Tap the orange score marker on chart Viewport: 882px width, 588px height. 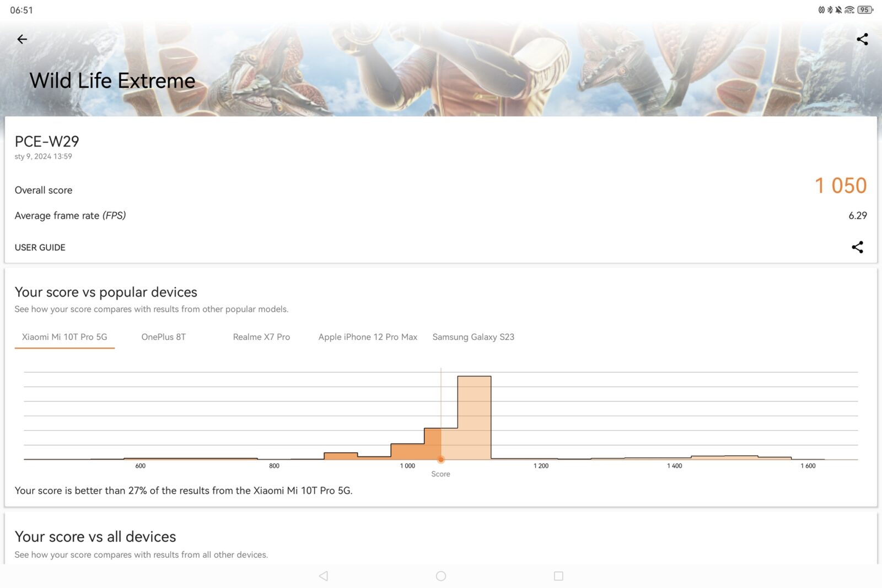click(x=441, y=459)
